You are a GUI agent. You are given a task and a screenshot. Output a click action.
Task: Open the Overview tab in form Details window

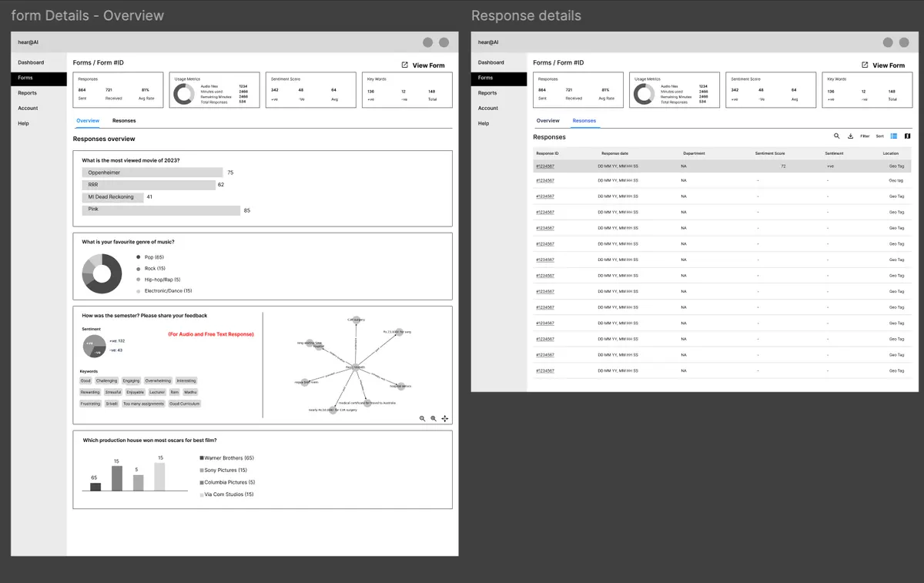coord(88,121)
